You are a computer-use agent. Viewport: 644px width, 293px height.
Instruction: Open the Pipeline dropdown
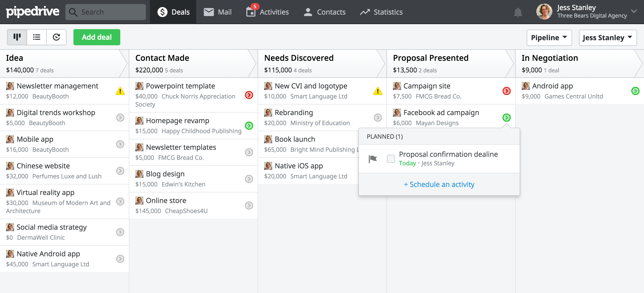click(549, 38)
